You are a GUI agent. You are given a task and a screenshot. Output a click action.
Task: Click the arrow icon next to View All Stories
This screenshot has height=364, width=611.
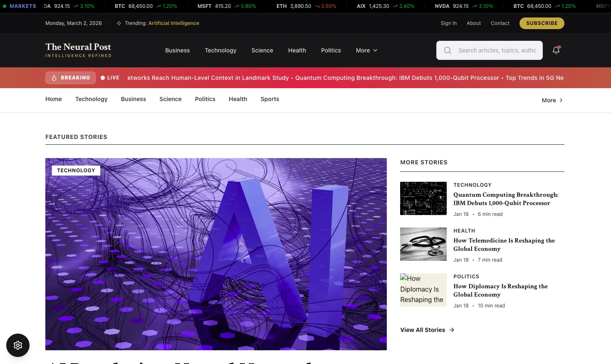click(451, 330)
